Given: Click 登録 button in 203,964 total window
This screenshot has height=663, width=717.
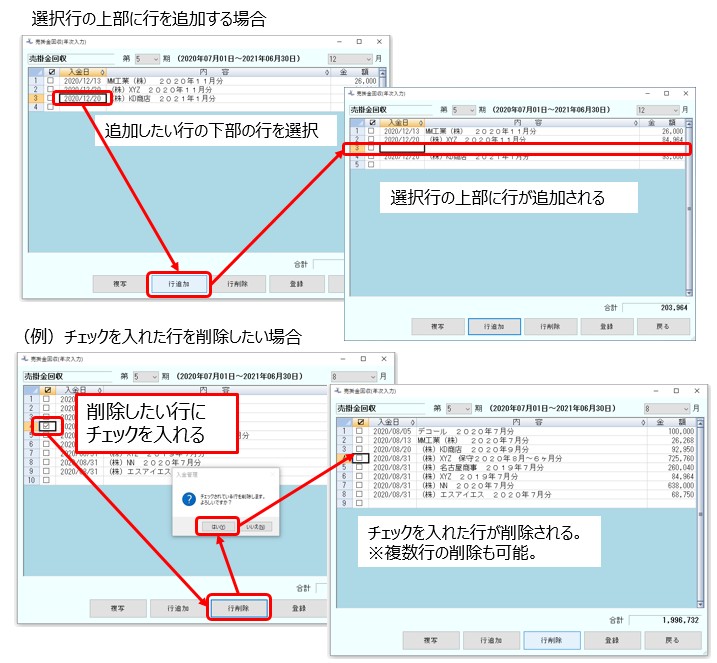Looking at the screenshot, I should tap(606, 326).
